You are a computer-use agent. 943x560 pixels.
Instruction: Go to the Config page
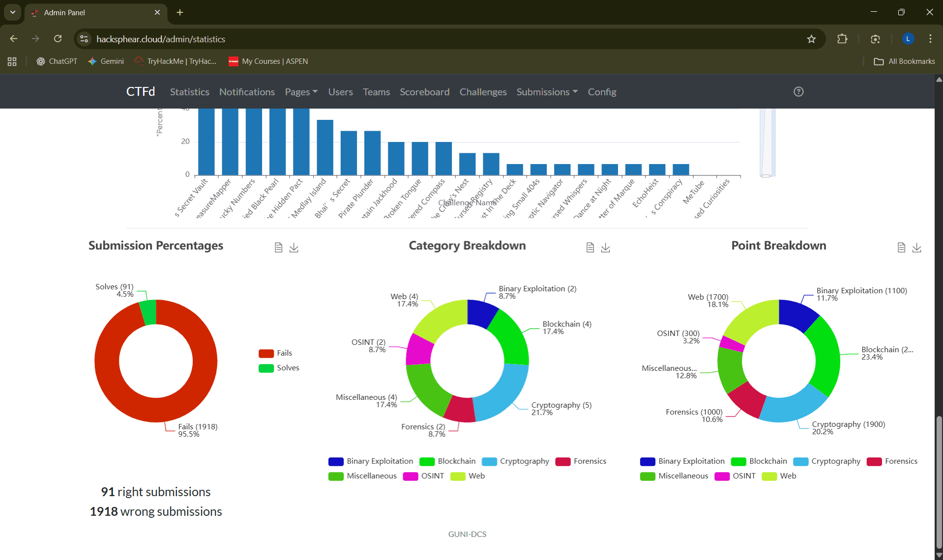[602, 92]
